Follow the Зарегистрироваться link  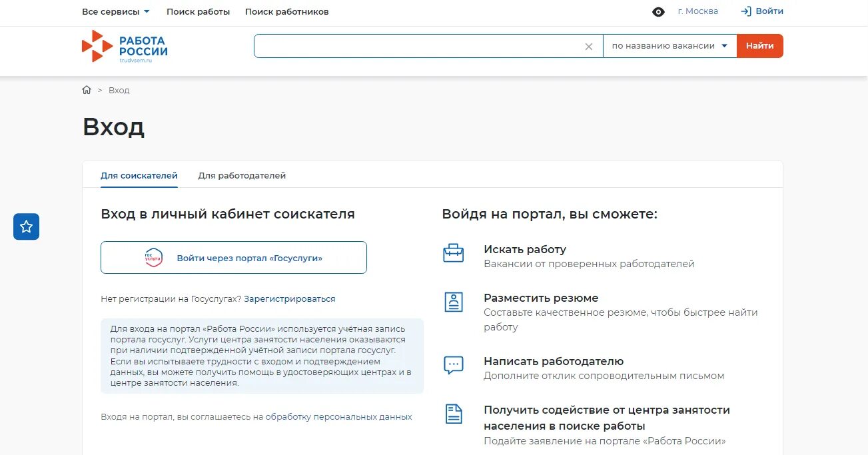(x=290, y=299)
